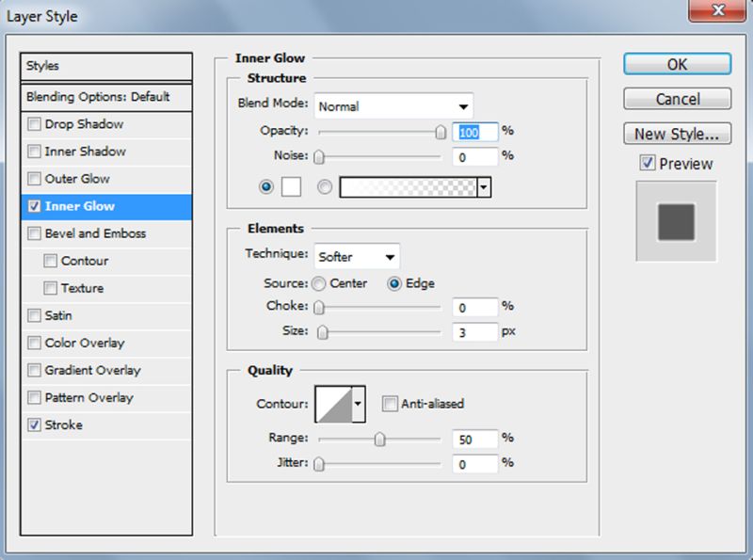Select the Inner Shadow style label
Viewport: 753px width, 560px height.
point(85,152)
